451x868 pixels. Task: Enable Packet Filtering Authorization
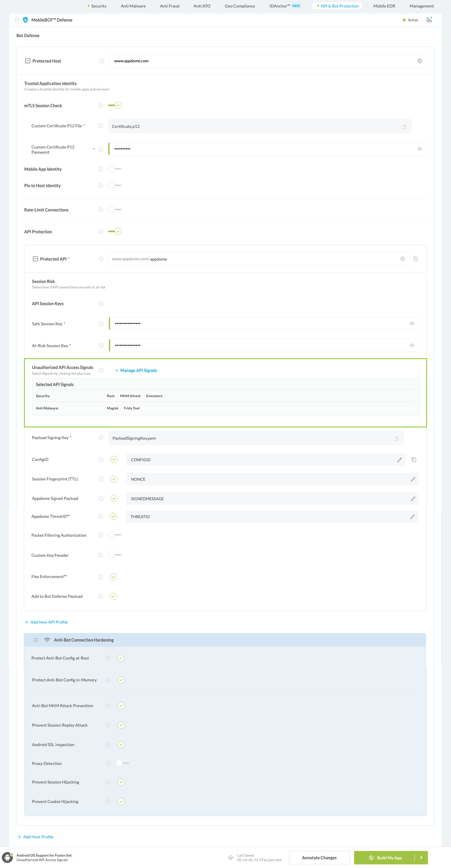tap(115, 535)
